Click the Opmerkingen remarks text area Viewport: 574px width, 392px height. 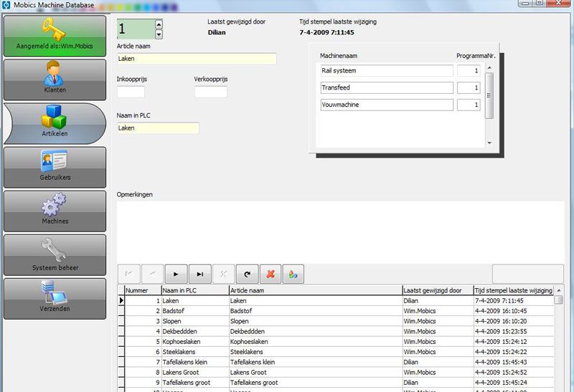click(x=340, y=231)
